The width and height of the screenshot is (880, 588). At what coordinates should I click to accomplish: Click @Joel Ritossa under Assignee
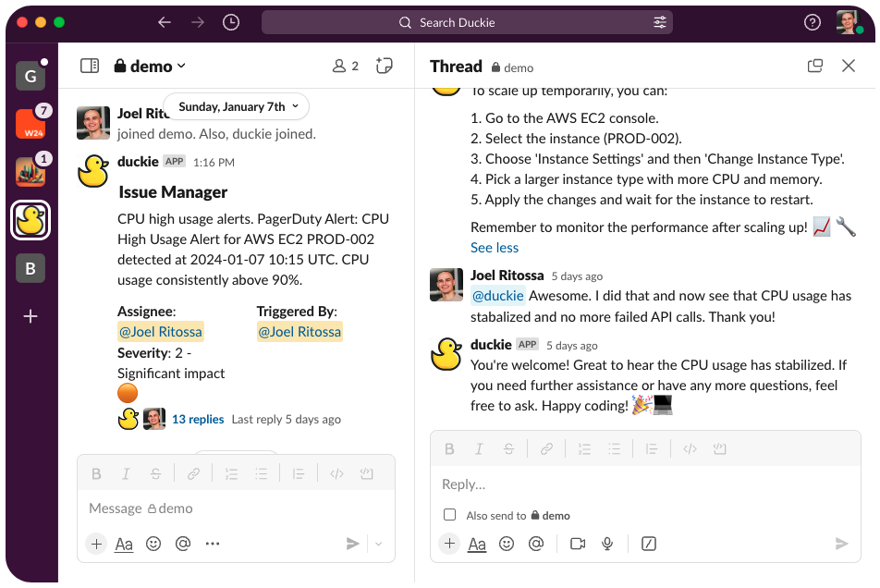click(161, 332)
